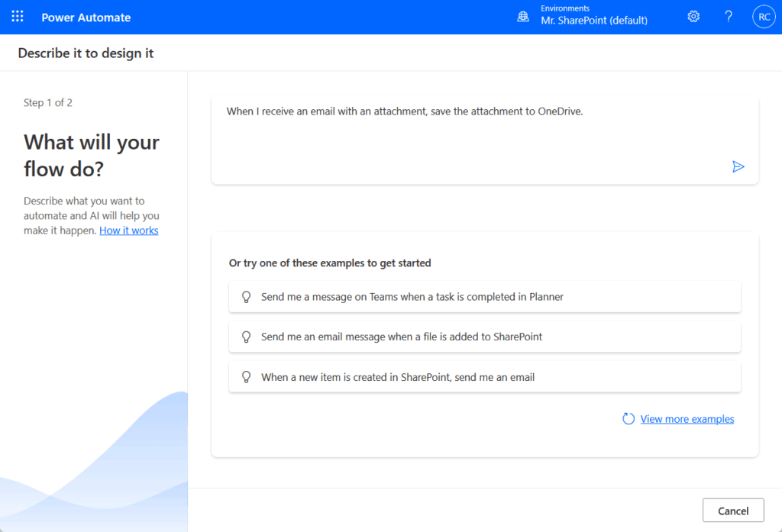
Task: Click the Cancel button
Action: (x=733, y=511)
